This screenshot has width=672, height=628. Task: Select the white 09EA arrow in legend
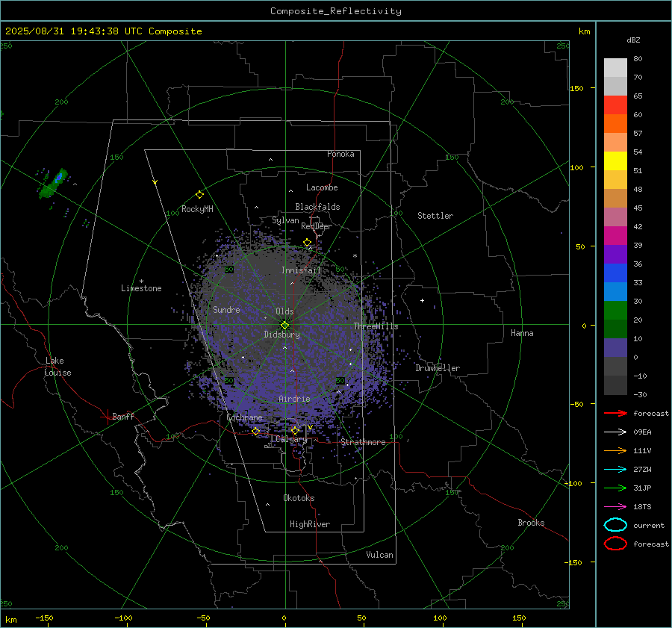tap(615, 432)
